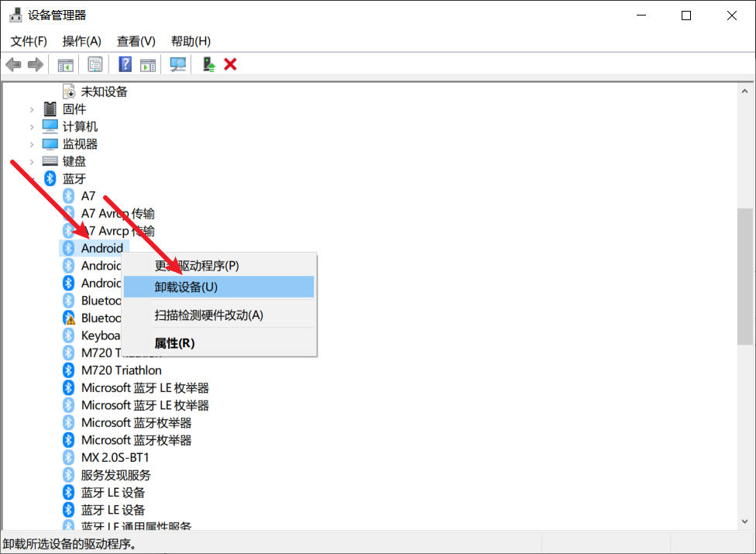Click Bluetooth icon beside Keyboa entry
Viewport: 756px width, 554px height.
(68, 335)
